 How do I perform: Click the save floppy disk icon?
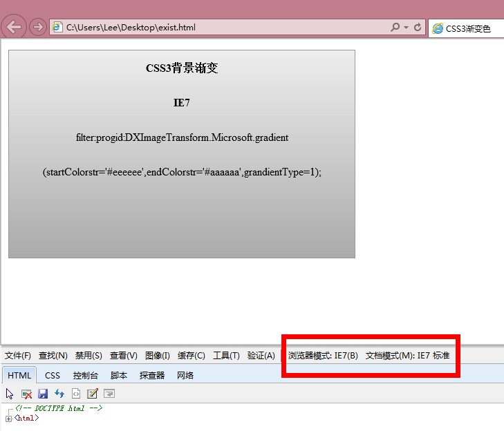click(43, 394)
